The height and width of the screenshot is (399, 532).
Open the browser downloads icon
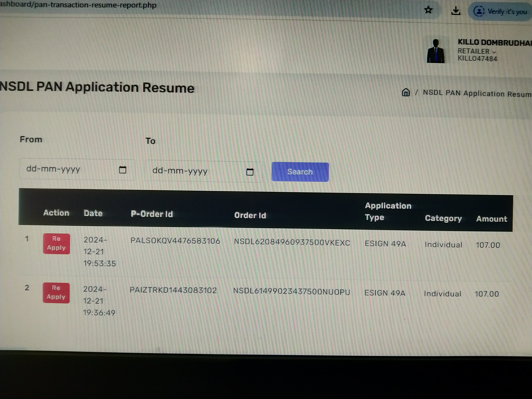click(456, 11)
